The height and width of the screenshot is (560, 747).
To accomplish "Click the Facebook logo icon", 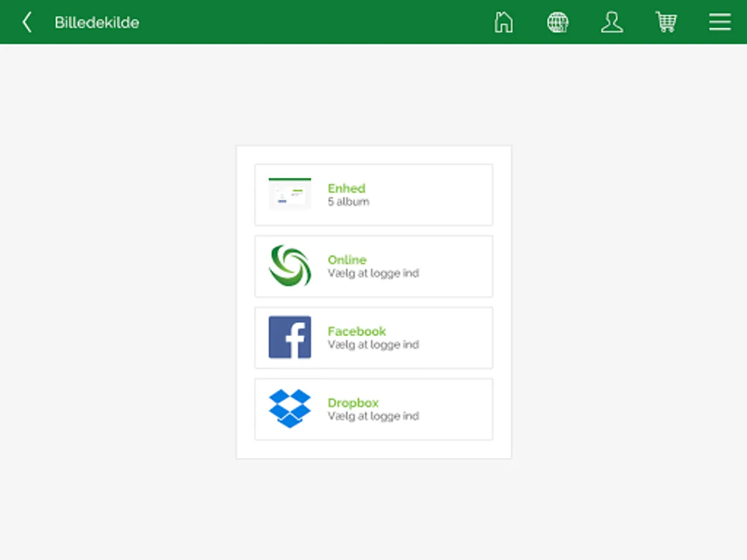I will coord(290,337).
